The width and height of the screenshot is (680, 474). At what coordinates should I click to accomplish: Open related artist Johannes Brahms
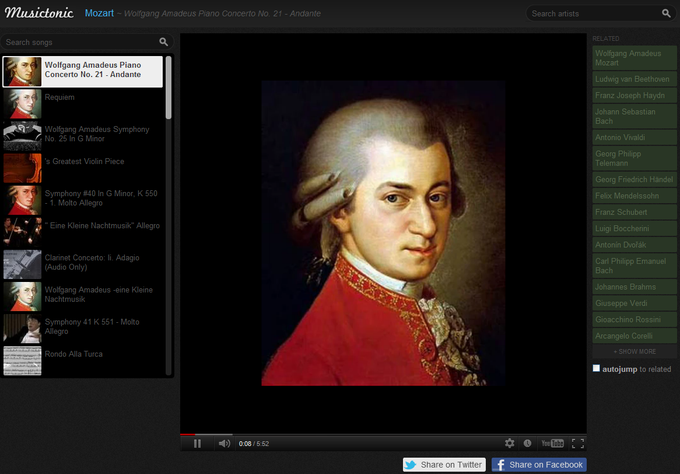634,287
